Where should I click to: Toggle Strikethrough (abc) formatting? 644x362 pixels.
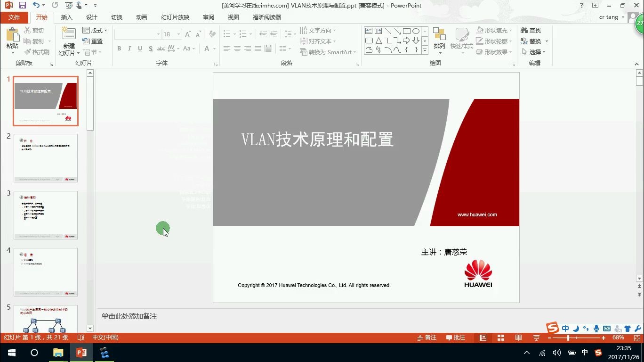pos(161,49)
